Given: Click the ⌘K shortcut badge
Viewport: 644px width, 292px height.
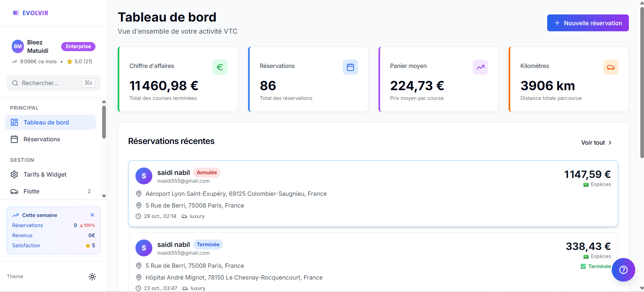Looking at the screenshot, I should pyautogui.click(x=89, y=83).
